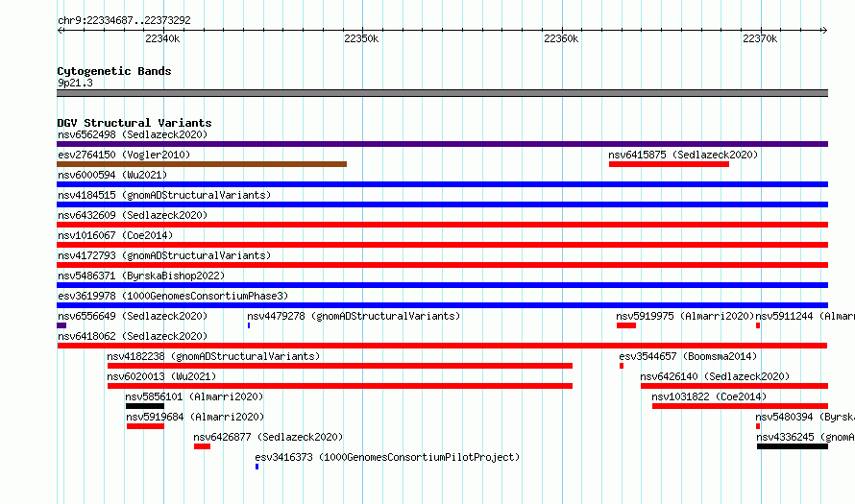Open the blue esv3619978 1000Genomes Phase3 bar
This screenshot has height=504, width=855.
(442, 305)
